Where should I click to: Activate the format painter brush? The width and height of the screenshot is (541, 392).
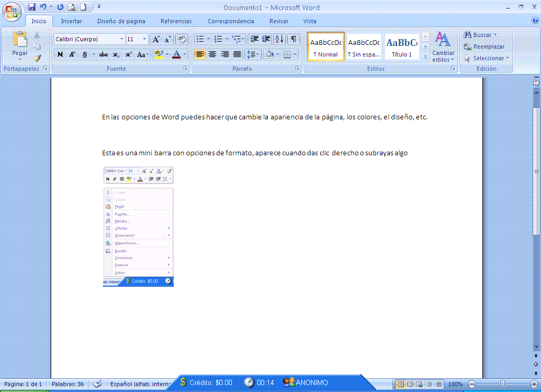[x=37, y=58]
